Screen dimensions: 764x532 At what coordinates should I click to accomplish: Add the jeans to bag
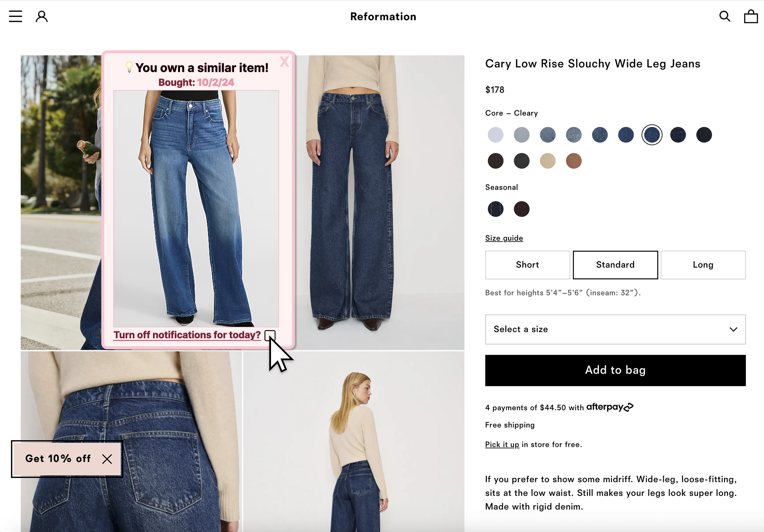[x=615, y=370]
